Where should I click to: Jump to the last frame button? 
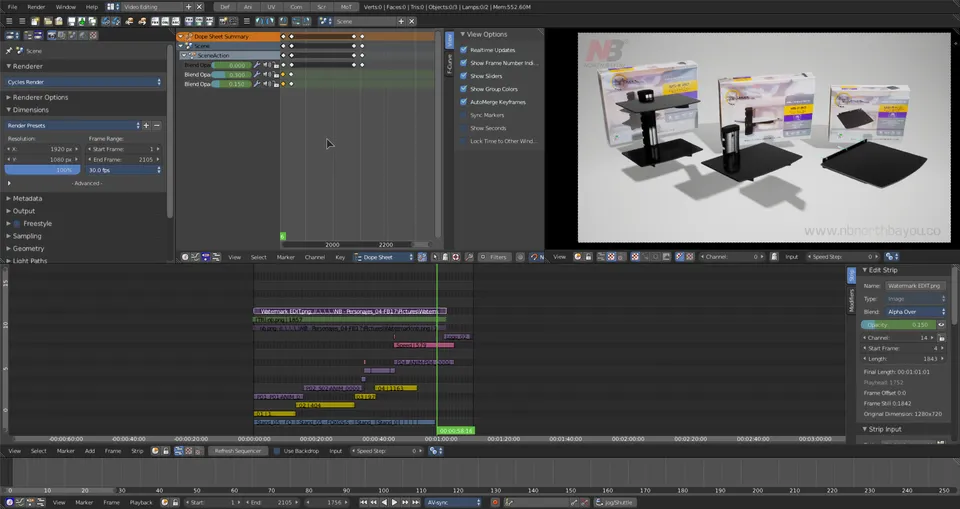[x=415, y=502]
